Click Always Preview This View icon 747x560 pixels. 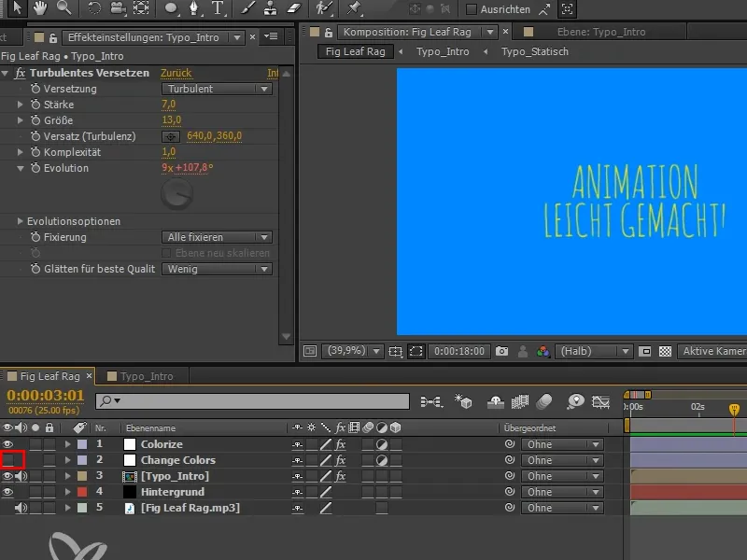[310, 352]
